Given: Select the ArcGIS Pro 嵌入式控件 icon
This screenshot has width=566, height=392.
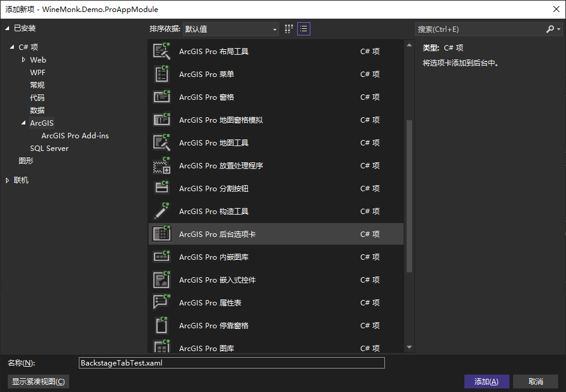Looking at the screenshot, I should pyautogui.click(x=161, y=280).
